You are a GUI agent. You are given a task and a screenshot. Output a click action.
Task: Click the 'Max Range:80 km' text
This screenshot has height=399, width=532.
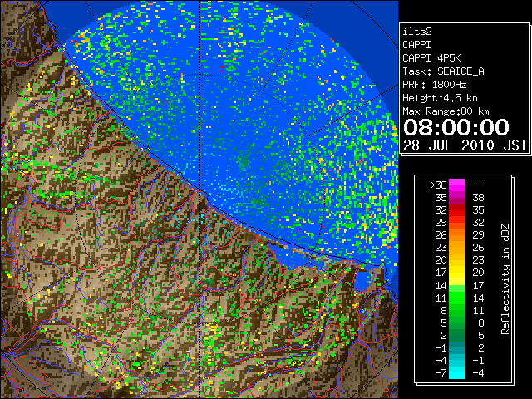point(446,111)
